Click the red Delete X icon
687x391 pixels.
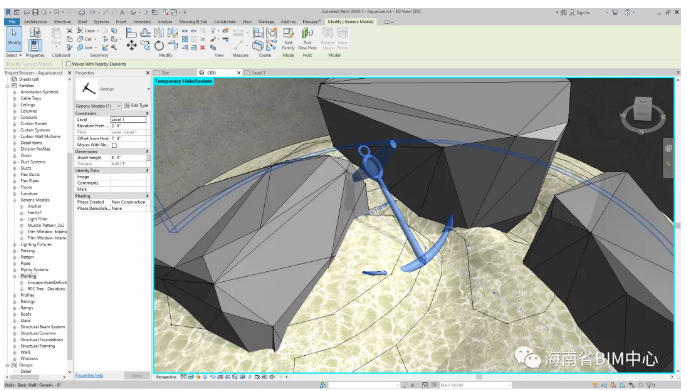[x=202, y=47]
